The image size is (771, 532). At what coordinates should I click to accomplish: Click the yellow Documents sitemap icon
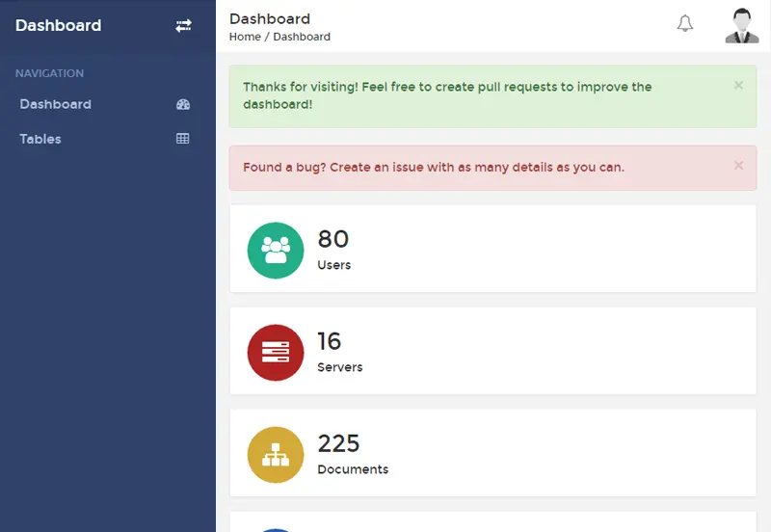pyautogui.click(x=276, y=455)
